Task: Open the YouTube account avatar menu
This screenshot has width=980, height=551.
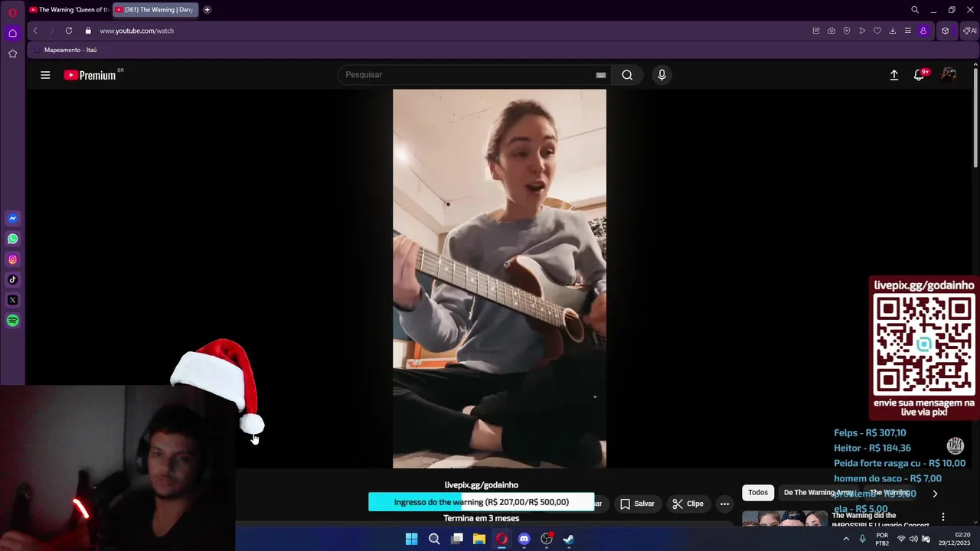Action: [x=949, y=75]
